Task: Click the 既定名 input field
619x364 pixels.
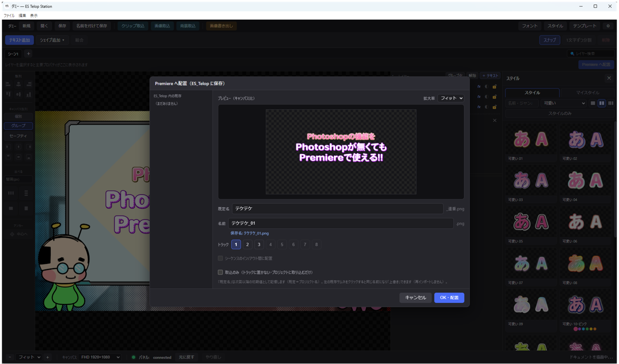Action: [337, 208]
